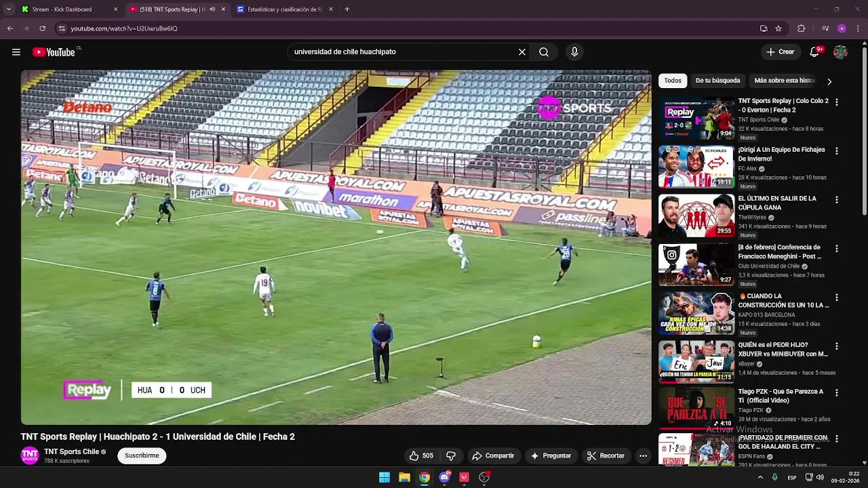Open options menu for CUANDO LA CONSTRUCCIÓN video
Image resolution: width=868 pixels, height=488 pixels.
click(x=836, y=297)
